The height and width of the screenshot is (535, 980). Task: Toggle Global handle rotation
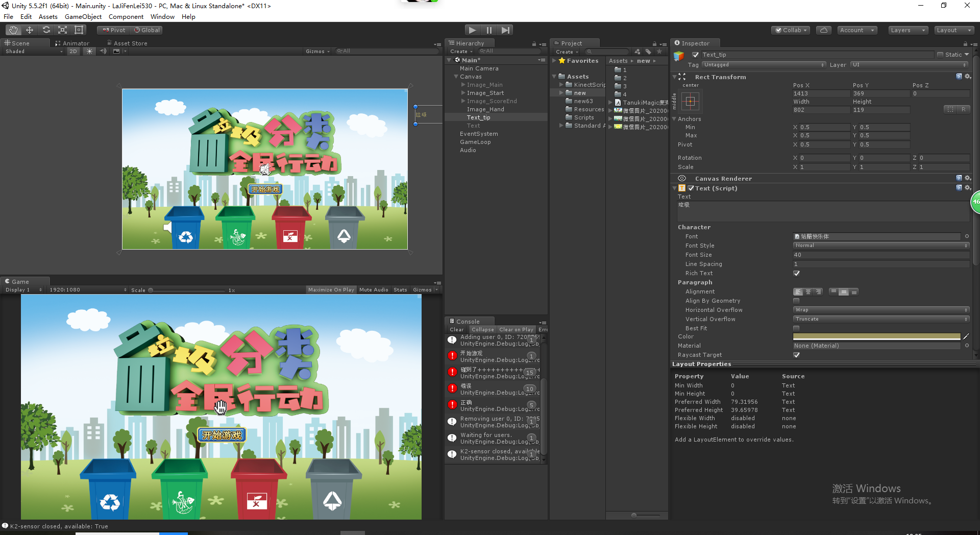pyautogui.click(x=147, y=30)
